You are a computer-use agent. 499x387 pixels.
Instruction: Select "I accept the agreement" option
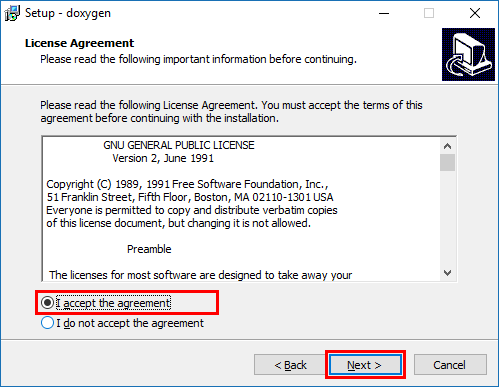coord(106,303)
